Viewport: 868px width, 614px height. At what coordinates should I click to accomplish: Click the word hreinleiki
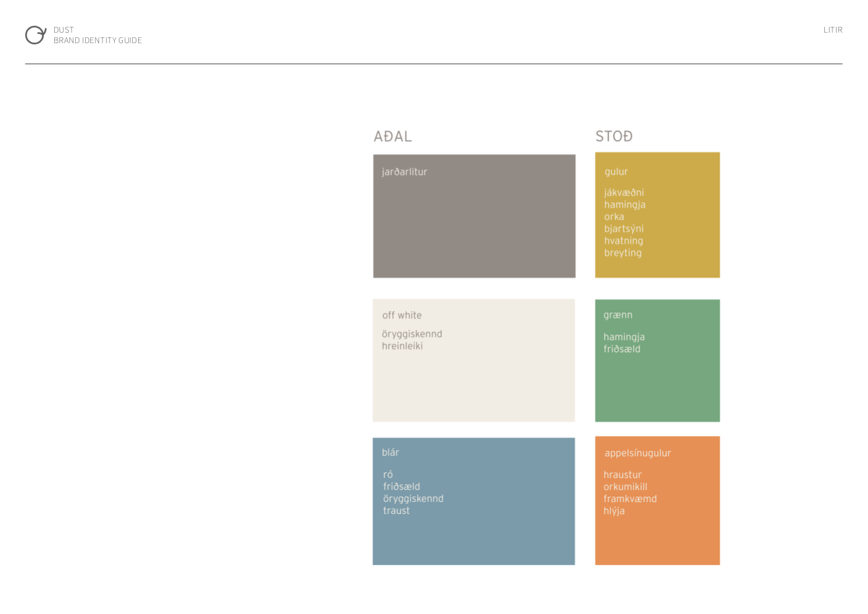point(403,346)
